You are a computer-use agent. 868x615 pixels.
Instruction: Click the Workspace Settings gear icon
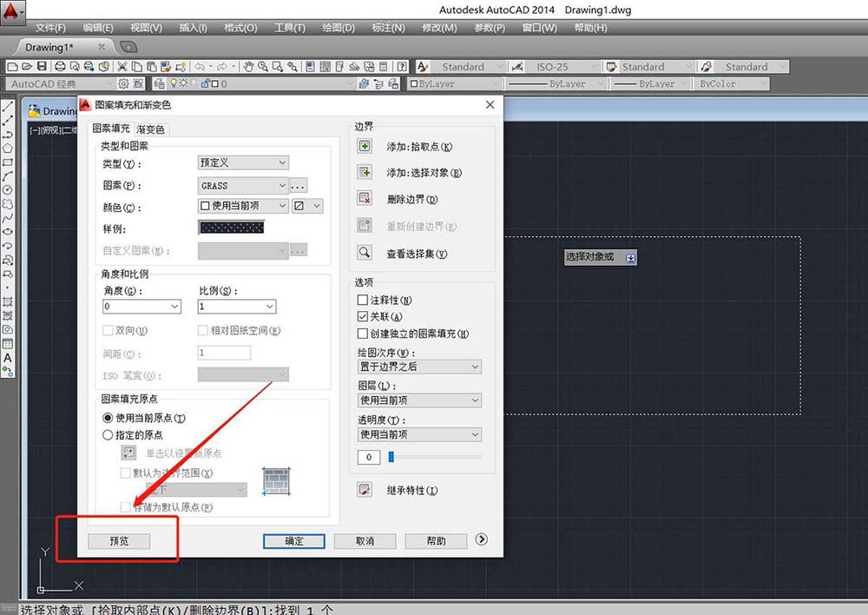[123, 83]
